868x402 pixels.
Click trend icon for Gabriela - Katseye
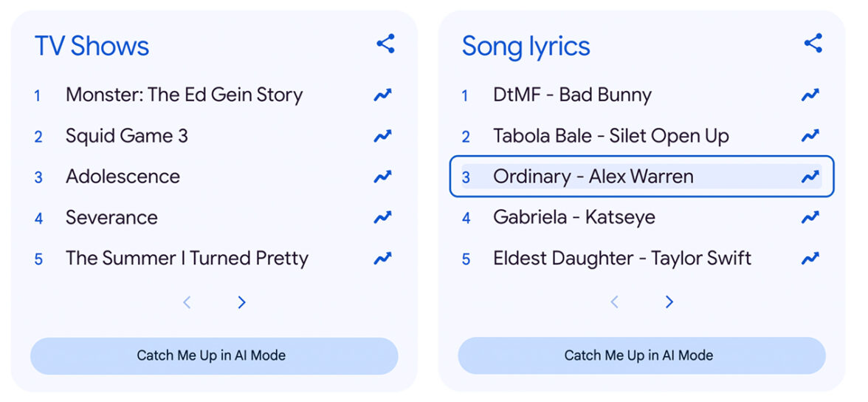coord(810,217)
